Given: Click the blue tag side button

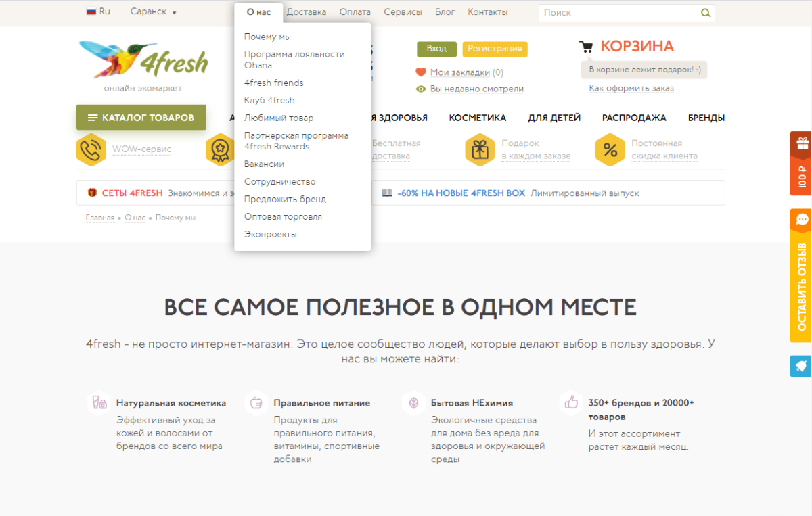Looking at the screenshot, I should 801,366.
